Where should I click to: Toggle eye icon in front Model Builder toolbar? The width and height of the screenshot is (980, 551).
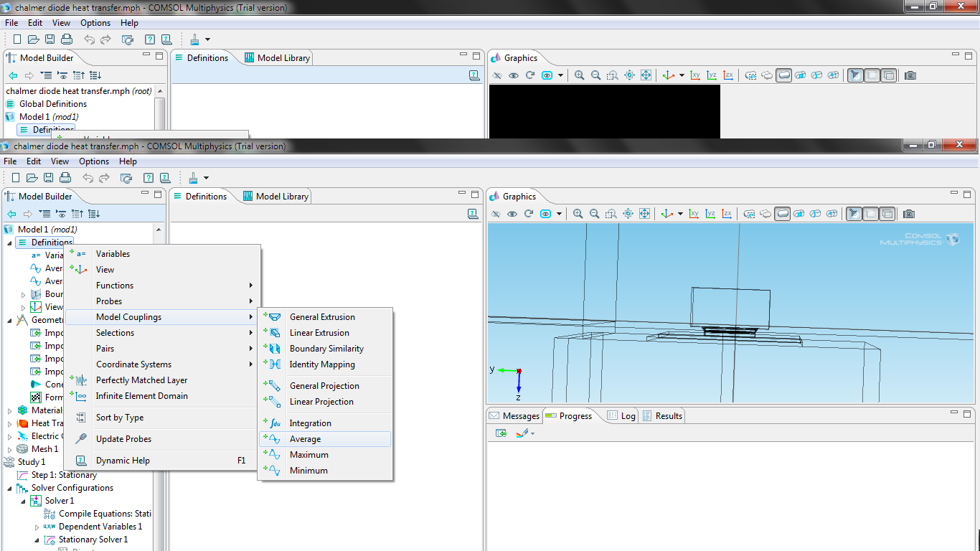[x=62, y=214]
